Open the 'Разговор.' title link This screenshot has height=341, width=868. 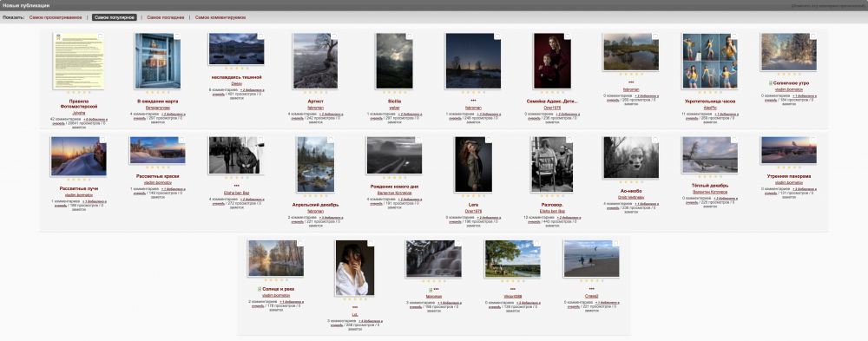[552, 204]
